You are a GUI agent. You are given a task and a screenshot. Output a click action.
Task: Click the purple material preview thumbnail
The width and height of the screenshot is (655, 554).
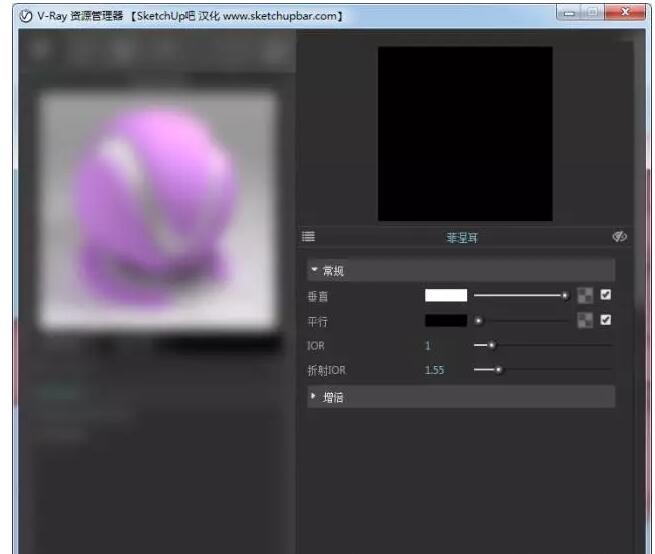(158, 209)
